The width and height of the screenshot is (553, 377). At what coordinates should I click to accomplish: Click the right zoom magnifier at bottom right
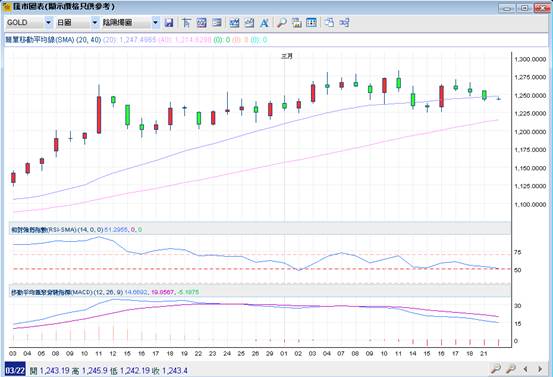point(510,369)
